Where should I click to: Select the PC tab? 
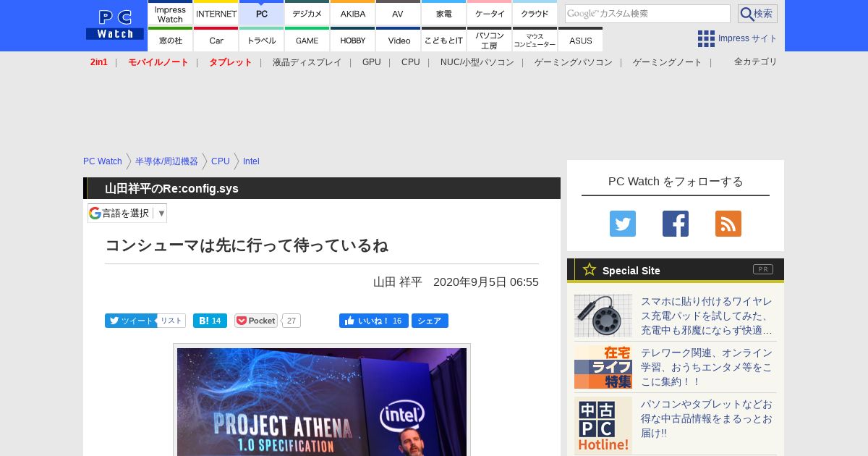coord(261,13)
